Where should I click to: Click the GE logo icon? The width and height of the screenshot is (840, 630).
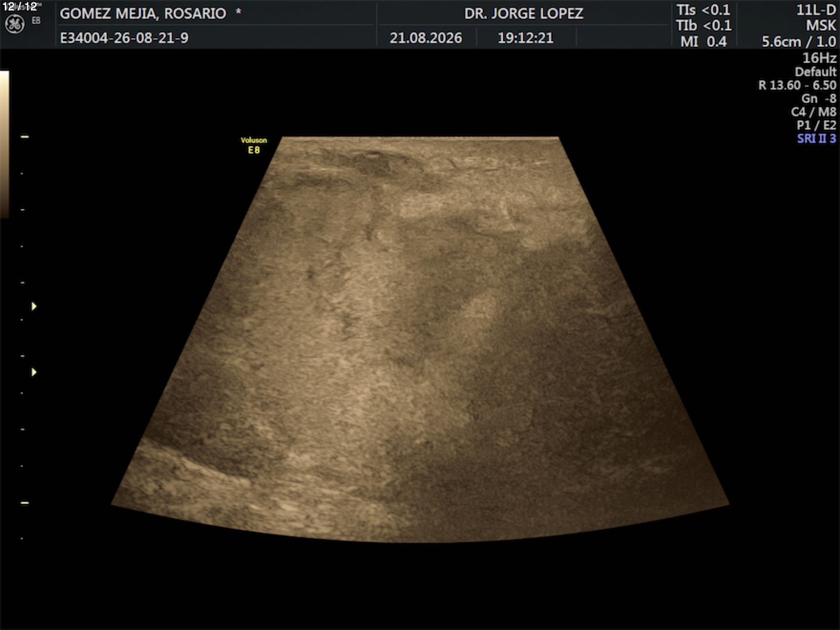coord(14,24)
